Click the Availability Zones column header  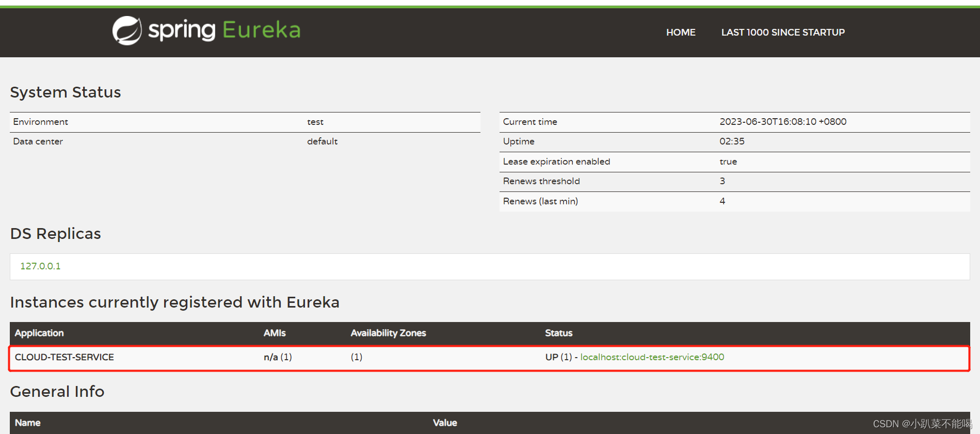pyautogui.click(x=389, y=333)
